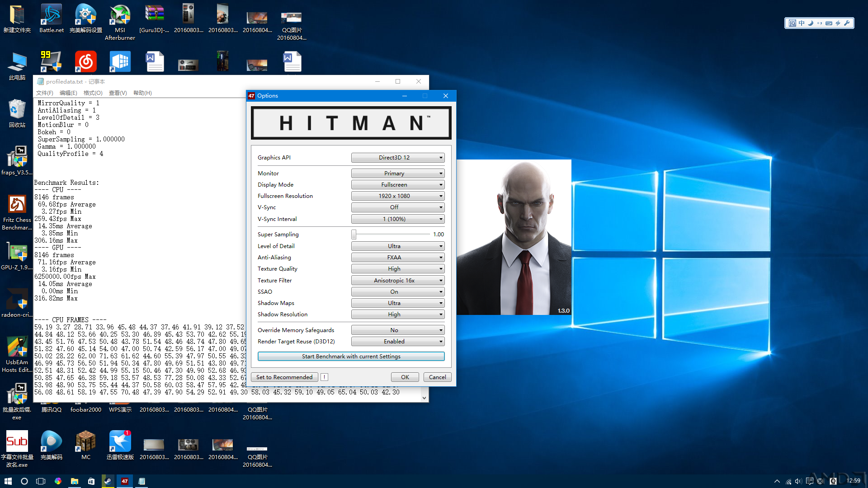Select the 此电脑 desktop icon
Image resolution: width=868 pixels, height=488 pixels.
(x=17, y=66)
